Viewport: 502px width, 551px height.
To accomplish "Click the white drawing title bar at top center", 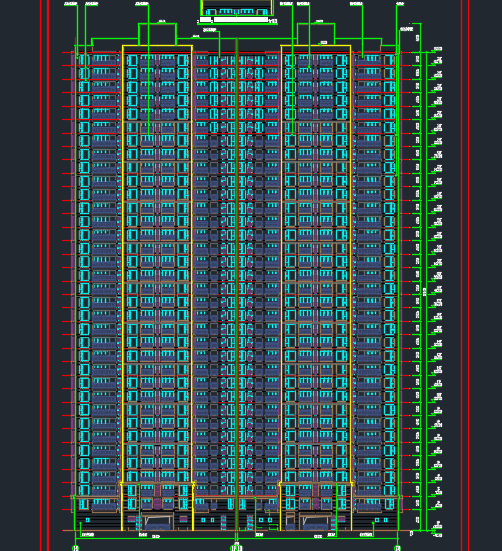I will [x=241, y=20].
